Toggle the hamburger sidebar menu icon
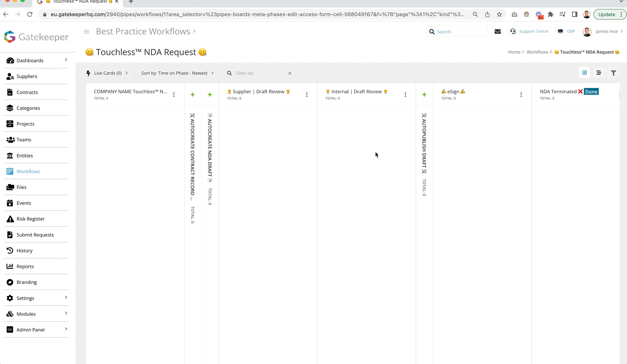 coord(87,32)
